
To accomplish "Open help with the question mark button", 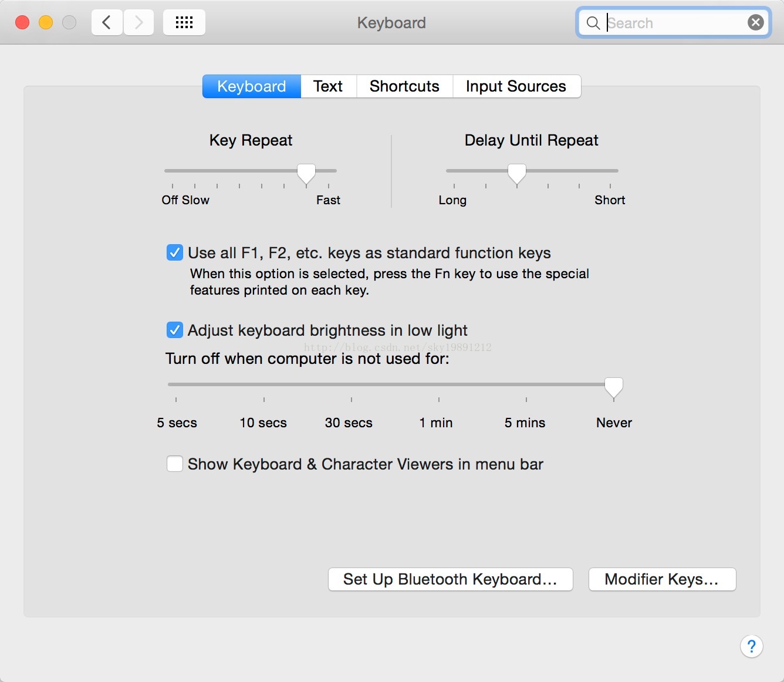I will tap(752, 646).
